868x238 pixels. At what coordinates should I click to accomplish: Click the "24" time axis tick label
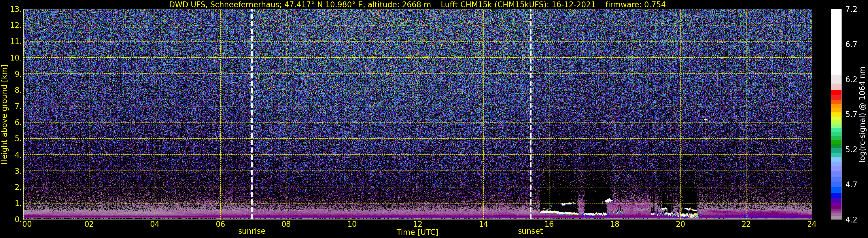pos(812,224)
